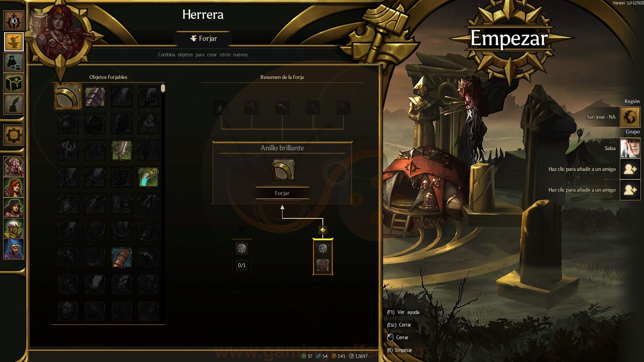
Task: Click the forgeable items list scrollbar
Action: (x=163, y=88)
